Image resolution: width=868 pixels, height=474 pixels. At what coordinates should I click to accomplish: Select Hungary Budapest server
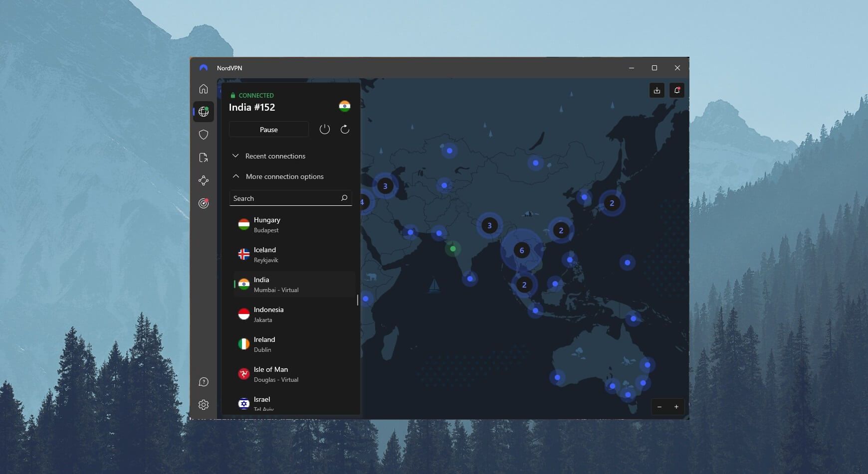coord(294,225)
